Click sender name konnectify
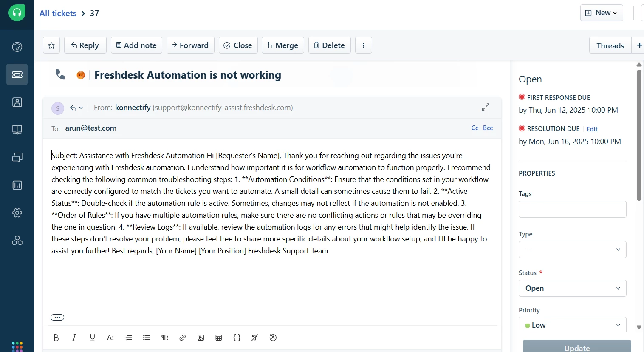The image size is (644, 352). [133, 108]
